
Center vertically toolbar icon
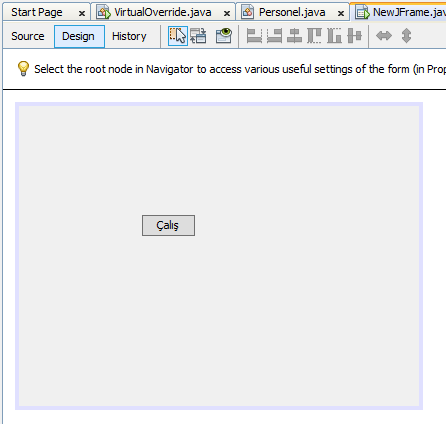pos(354,36)
